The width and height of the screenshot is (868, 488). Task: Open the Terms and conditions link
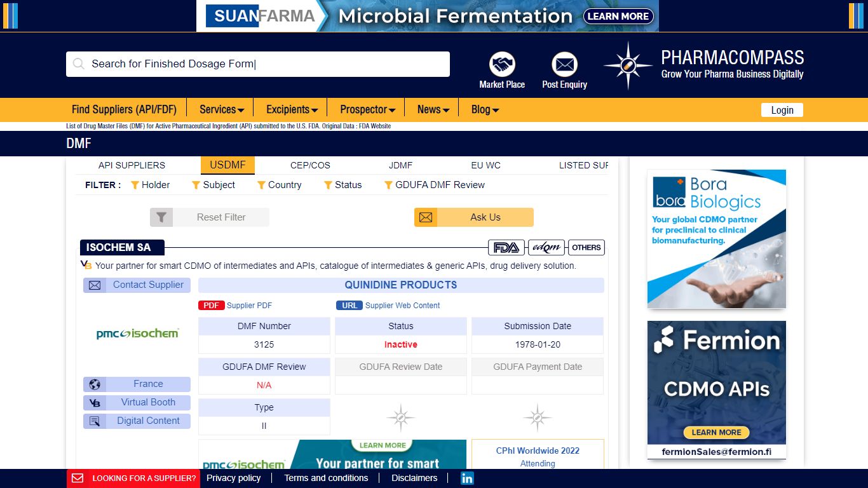326,478
